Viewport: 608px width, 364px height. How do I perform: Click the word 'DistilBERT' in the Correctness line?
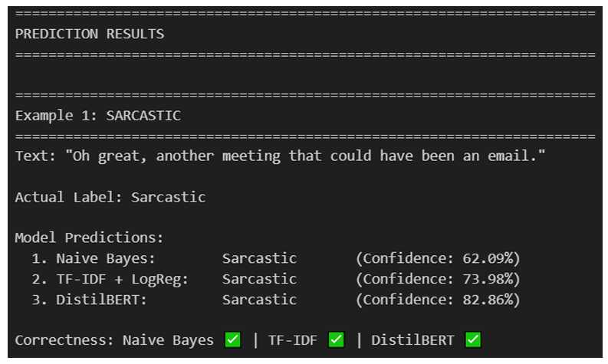[412, 339]
